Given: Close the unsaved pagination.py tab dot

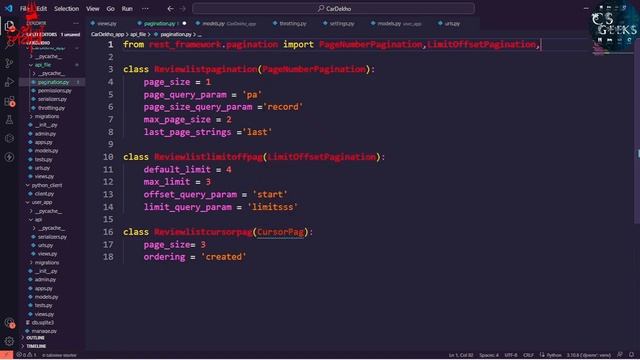Looking at the screenshot, I should coord(184,23).
